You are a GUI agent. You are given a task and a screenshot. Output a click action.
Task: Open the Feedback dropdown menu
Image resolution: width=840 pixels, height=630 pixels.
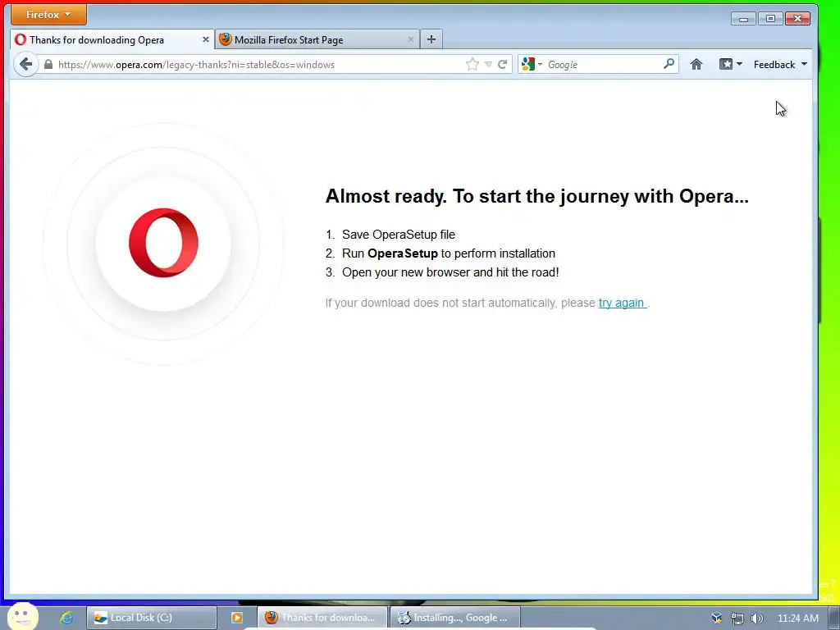click(x=780, y=64)
